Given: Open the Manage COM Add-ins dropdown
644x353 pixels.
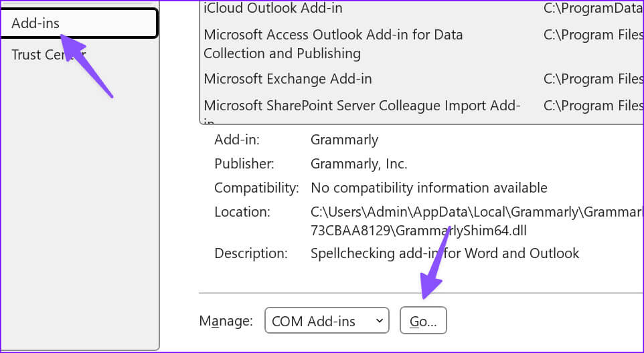Looking at the screenshot, I should (x=327, y=321).
